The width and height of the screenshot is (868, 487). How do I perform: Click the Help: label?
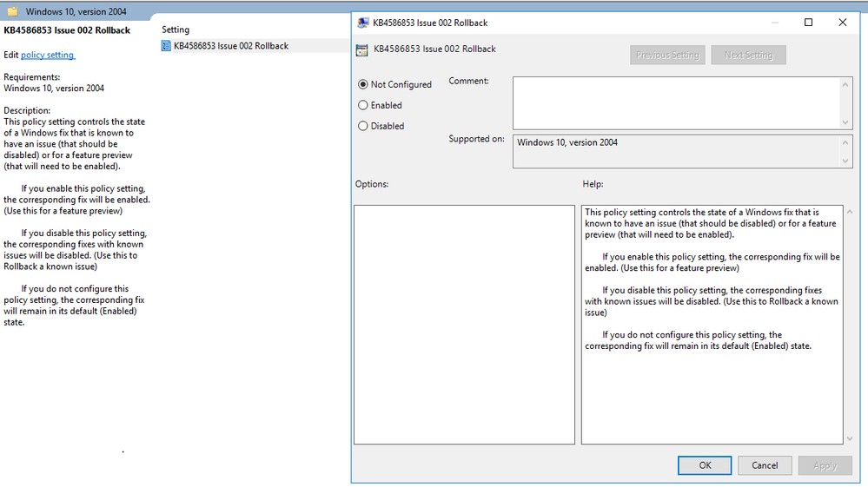click(x=593, y=183)
